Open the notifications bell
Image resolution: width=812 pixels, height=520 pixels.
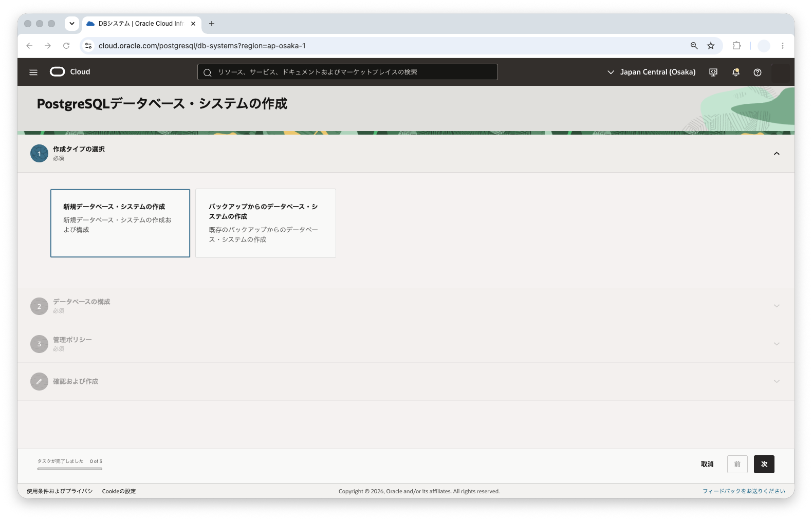[x=736, y=72]
